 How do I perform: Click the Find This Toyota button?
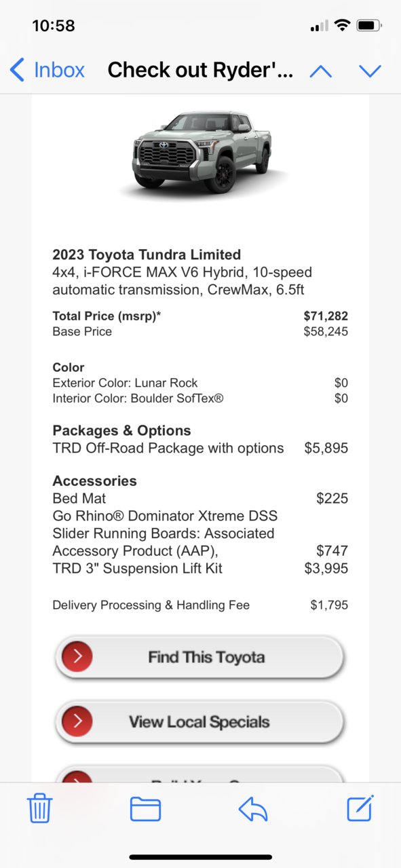200,657
